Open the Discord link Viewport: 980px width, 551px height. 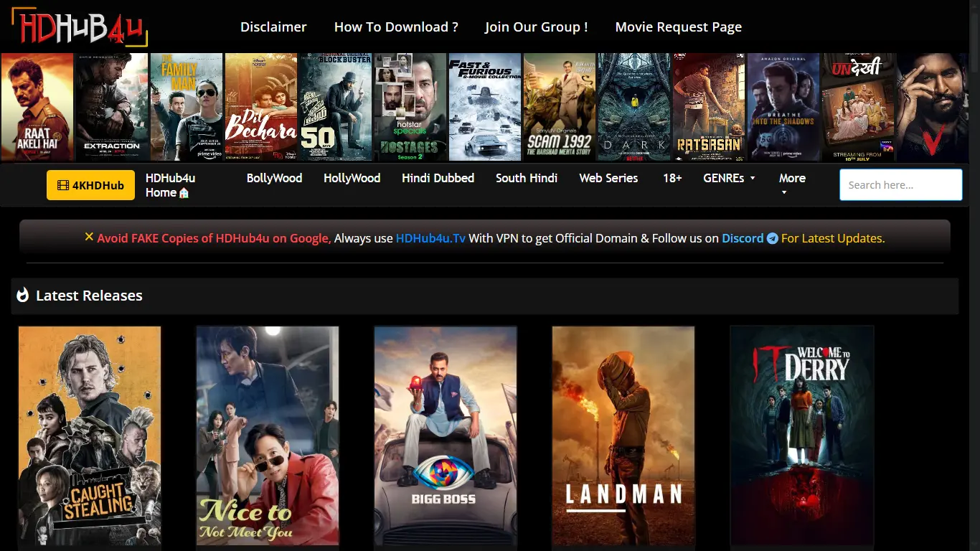[743, 237]
